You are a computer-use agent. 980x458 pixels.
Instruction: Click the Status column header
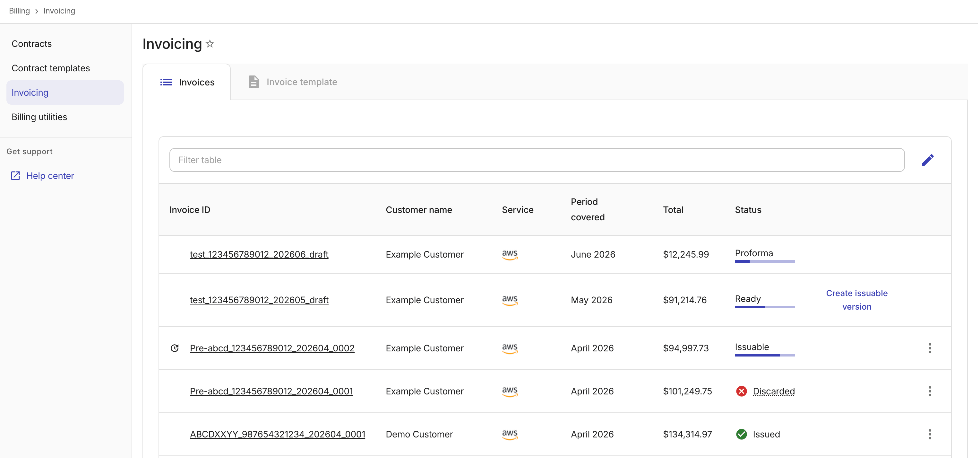pyautogui.click(x=748, y=210)
